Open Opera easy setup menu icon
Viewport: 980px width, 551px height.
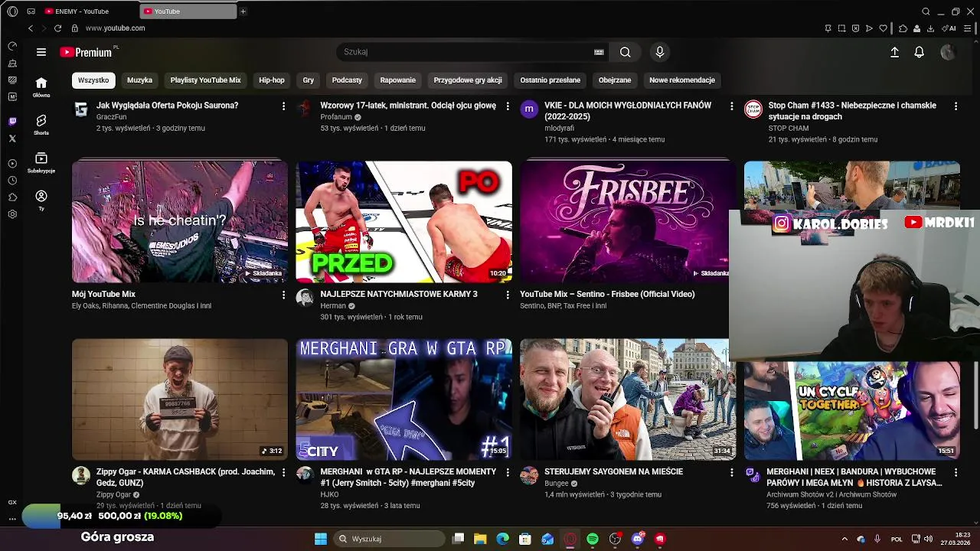(x=969, y=28)
